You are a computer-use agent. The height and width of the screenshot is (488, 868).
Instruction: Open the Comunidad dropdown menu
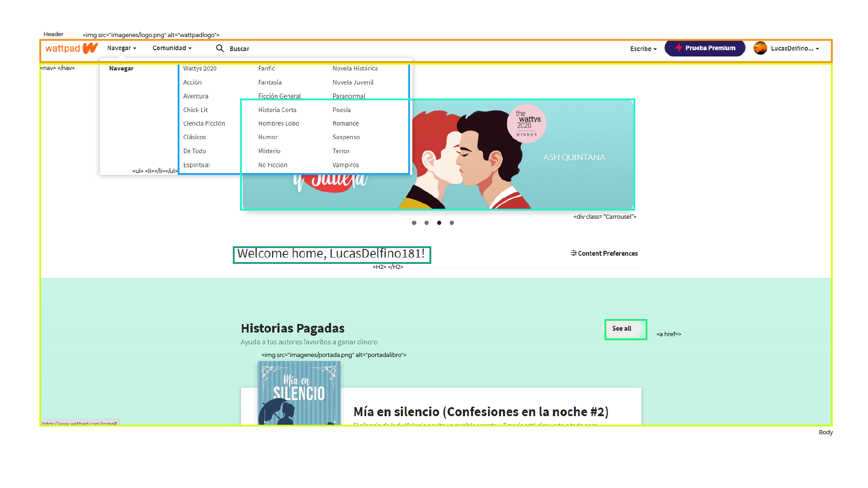point(172,48)
